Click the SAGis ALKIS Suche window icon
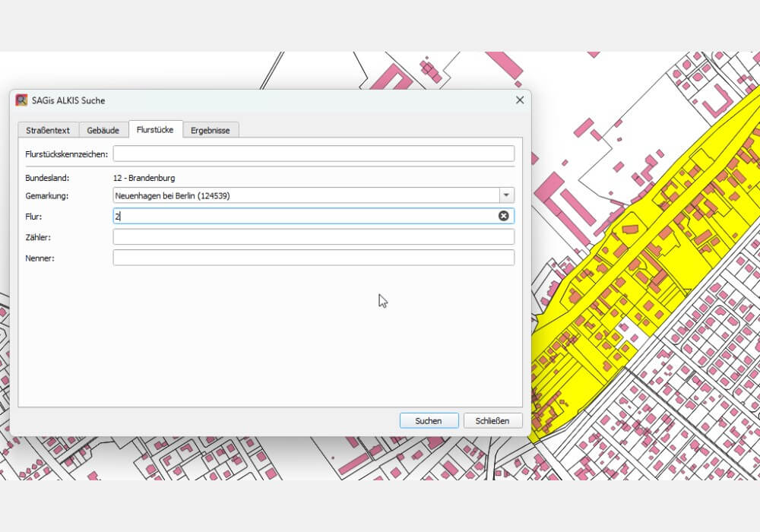 pos(21,100)
